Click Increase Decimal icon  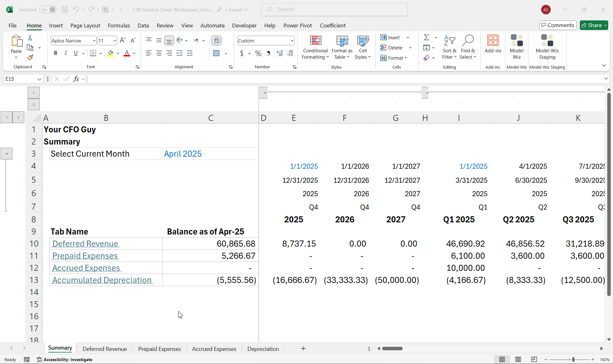pyautogui.click(x=280, y=53)
